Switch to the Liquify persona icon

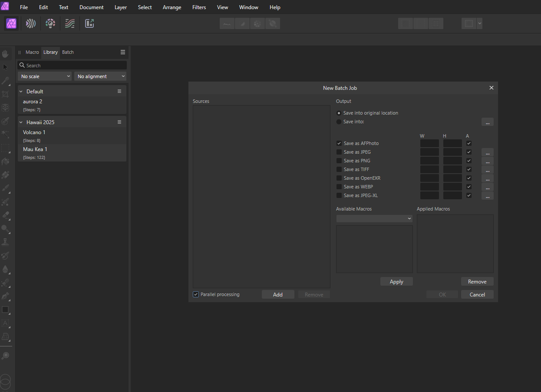[31, 23]
